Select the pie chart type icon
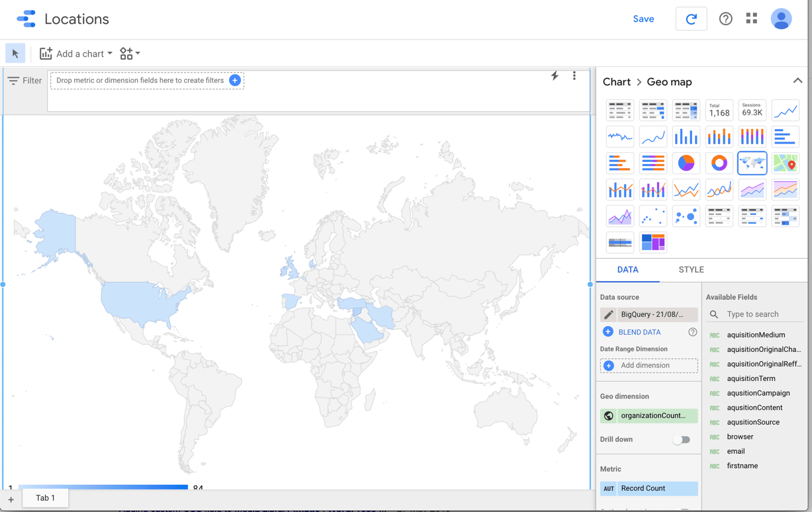The height and width of the screenshot is (512, 812). [686, 163]
